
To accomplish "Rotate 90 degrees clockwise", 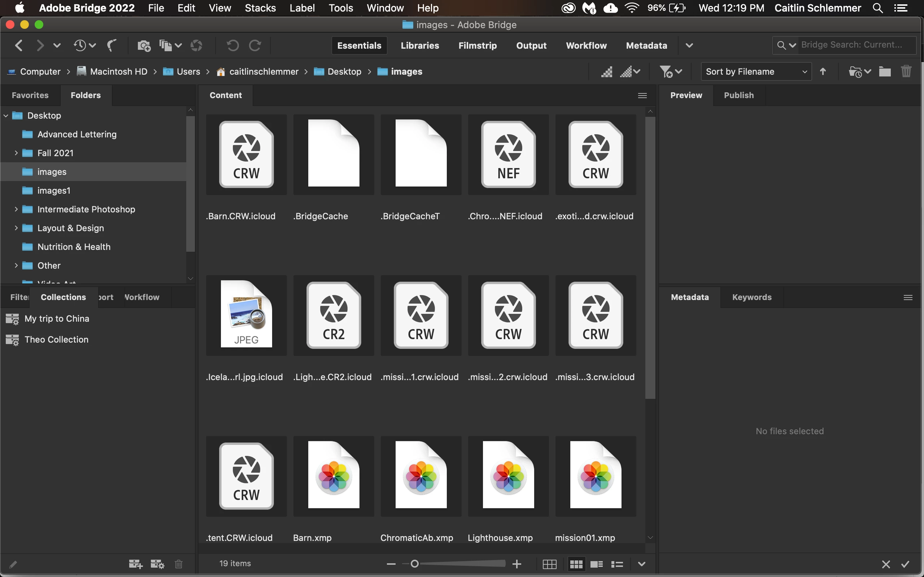I will click(255, 45).
